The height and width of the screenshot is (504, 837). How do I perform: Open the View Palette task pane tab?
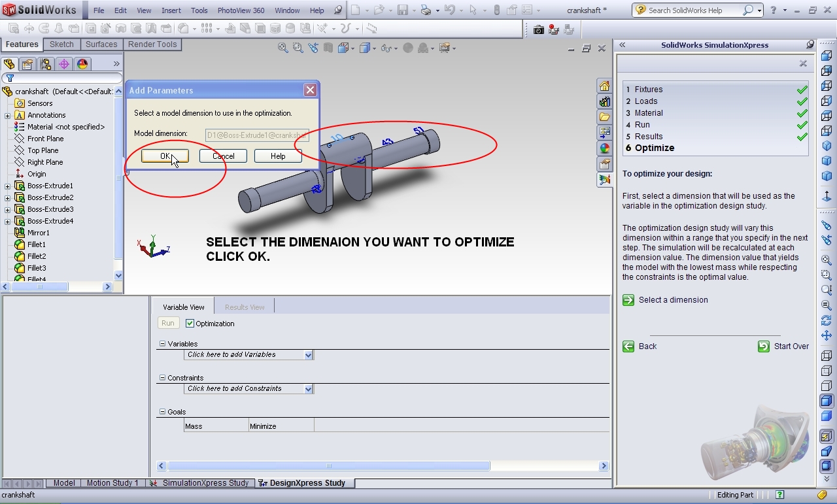[x=604, y=133]
